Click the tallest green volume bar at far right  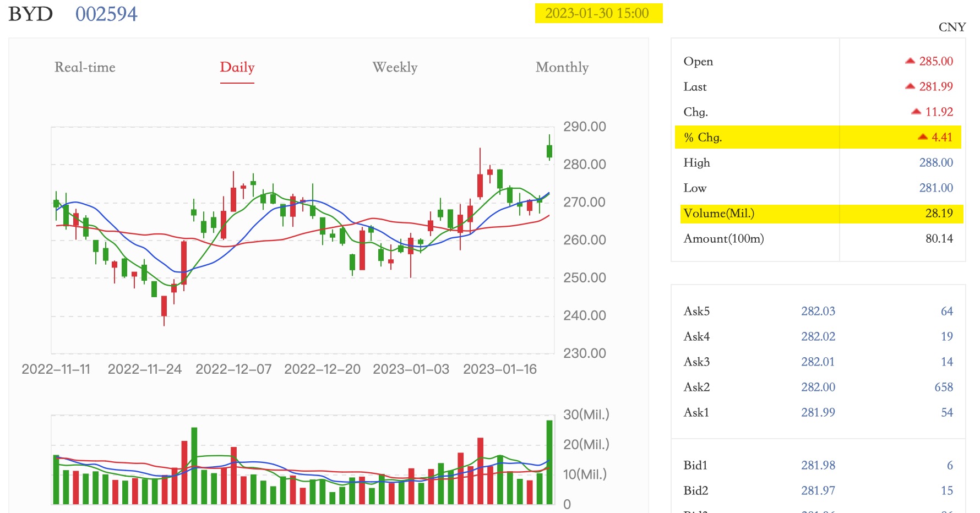[549, 461]
